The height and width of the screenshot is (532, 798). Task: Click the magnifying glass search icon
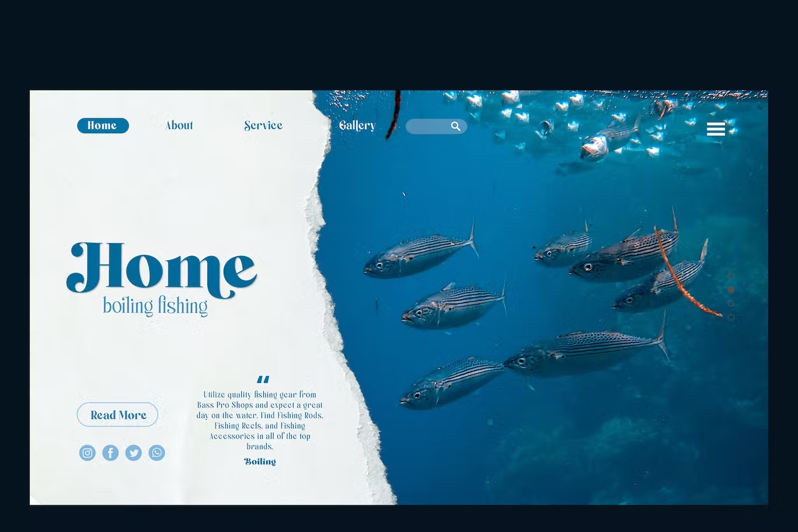(456, 126)
